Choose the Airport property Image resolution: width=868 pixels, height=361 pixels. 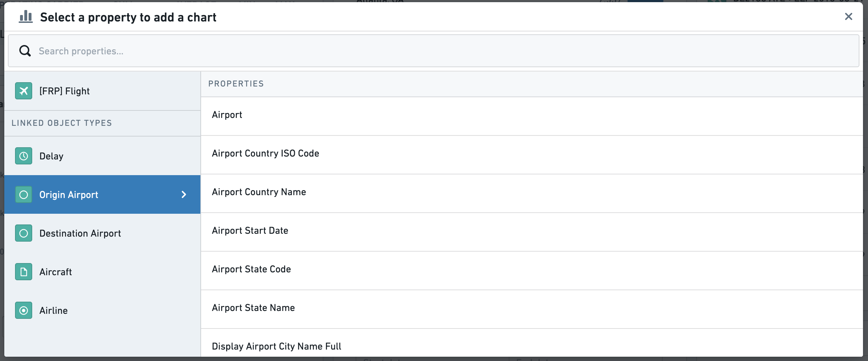tap(532, 116)
